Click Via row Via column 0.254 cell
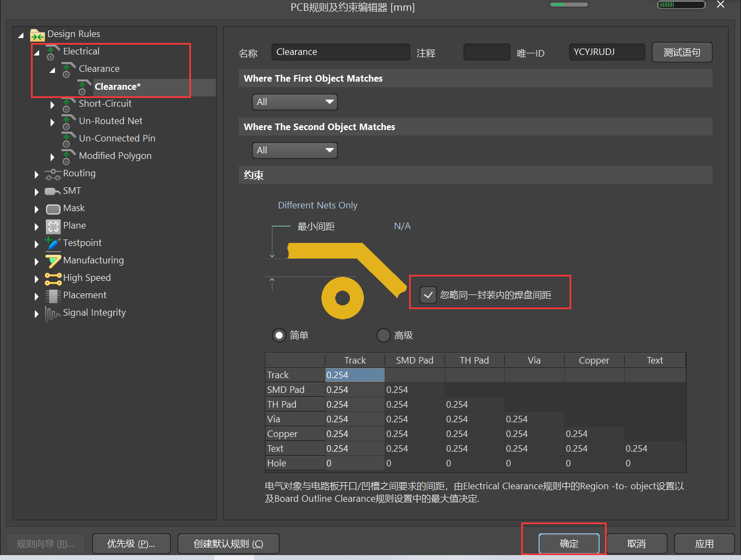The width and height of the screenshot is (741, 560). pos(534,419)
